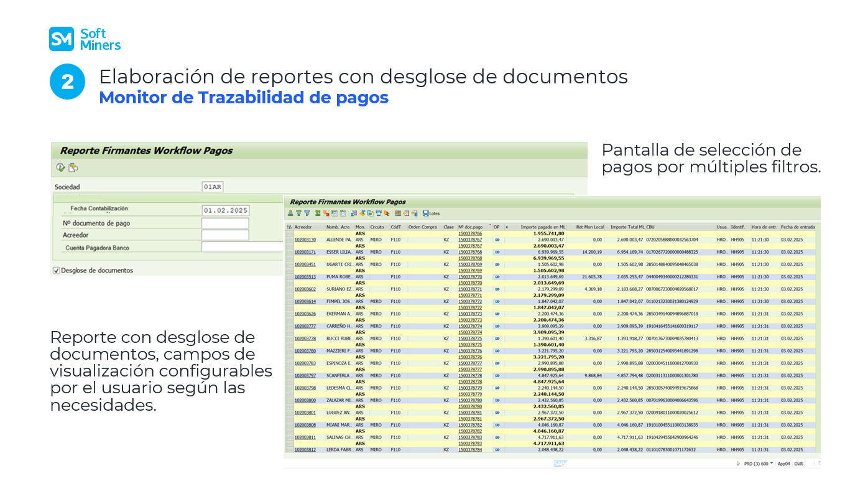This screenshot has width=868, height=486.
Task: Click the Acreedor column header
Action: pos(303,227)
